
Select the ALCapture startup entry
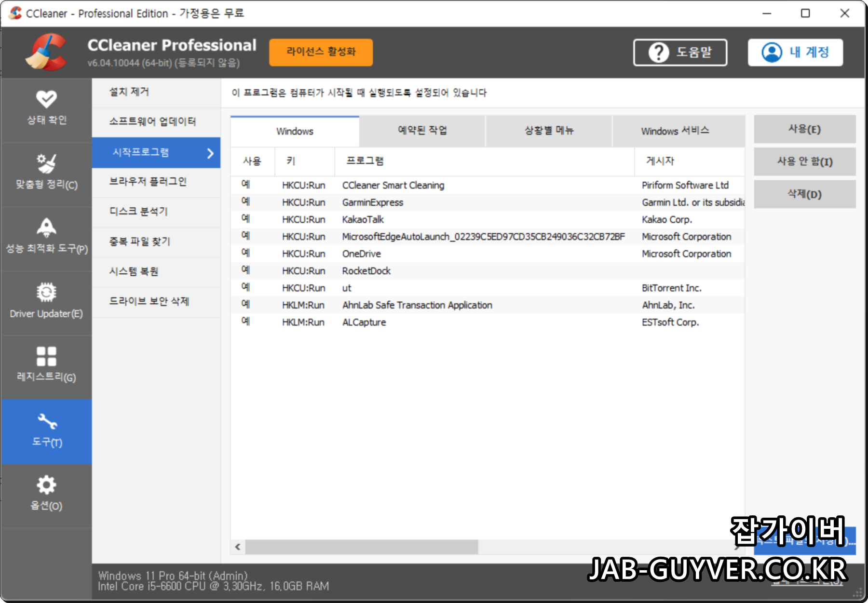click(x=488, y=322)
